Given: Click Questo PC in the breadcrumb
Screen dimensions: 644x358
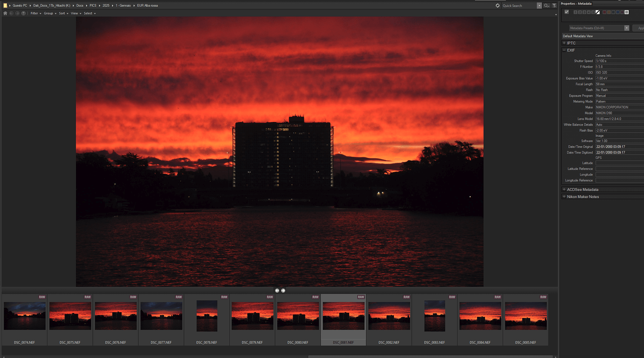Looking at the screenshot, I should pyautogui.click(x=20, y=5).
